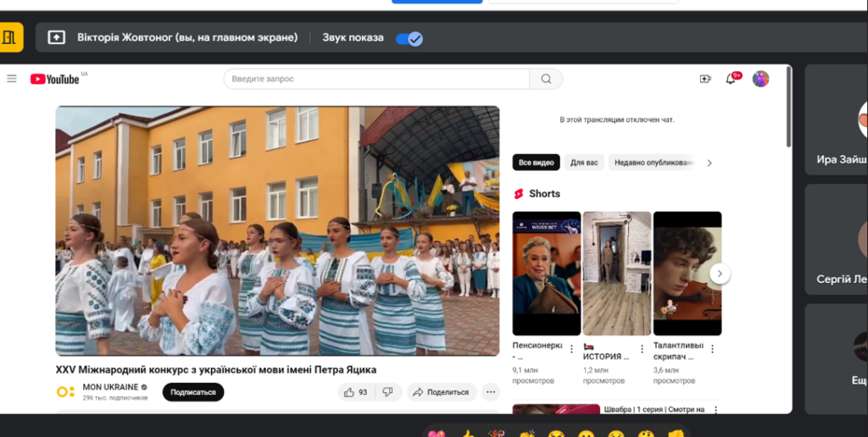Select the Все видео chip

(x=536, y=163)
